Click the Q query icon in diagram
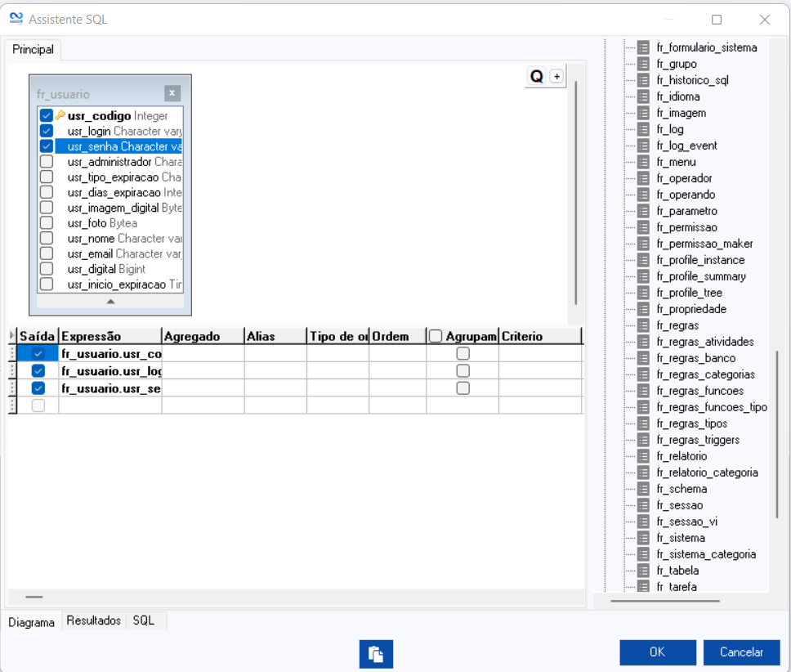This screenshot has width=791, height=672. pyautogui.click(x=537, y=76)
